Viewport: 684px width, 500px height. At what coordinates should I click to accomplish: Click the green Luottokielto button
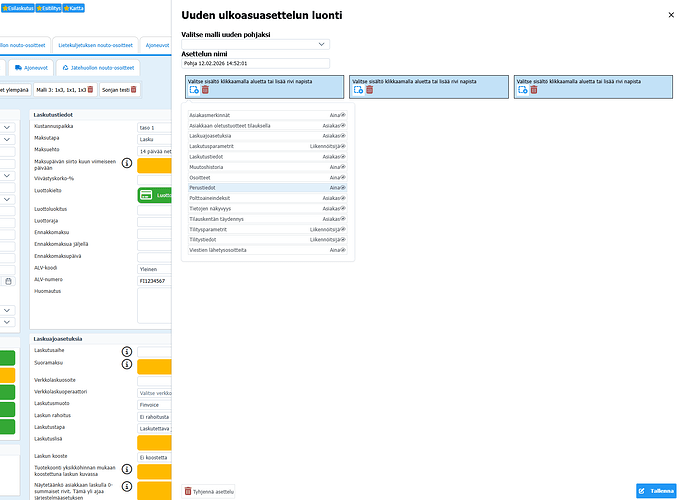(153, 195)
